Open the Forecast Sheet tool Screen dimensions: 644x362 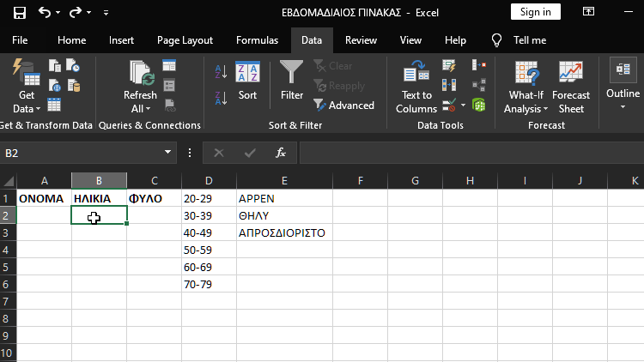(571, 87)
